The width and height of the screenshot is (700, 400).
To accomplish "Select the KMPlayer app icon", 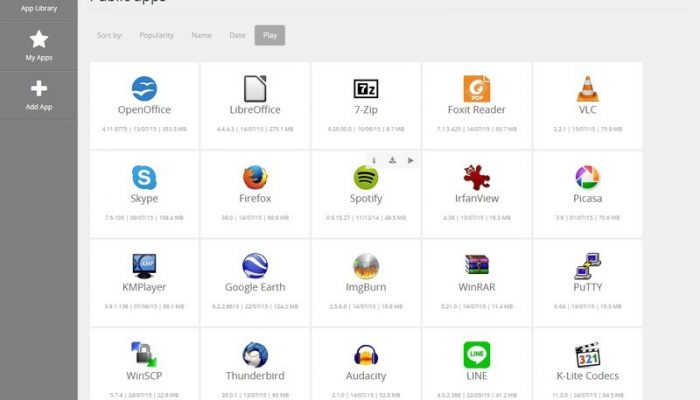I will [x=144, y=266].
